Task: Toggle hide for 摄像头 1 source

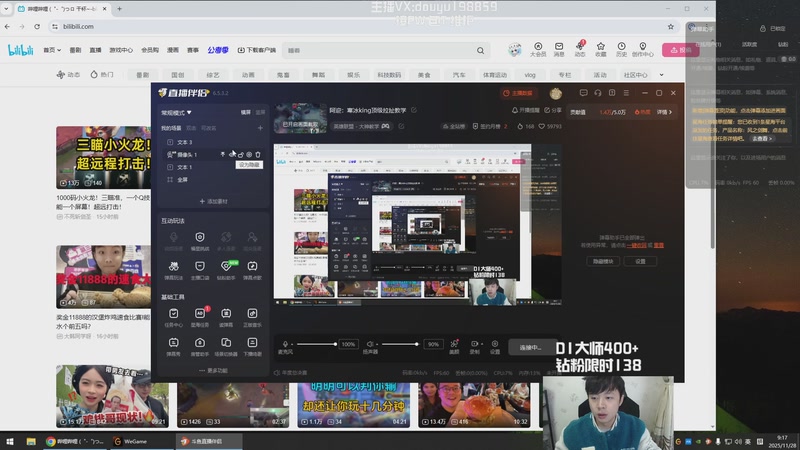Action: [232, 154]
